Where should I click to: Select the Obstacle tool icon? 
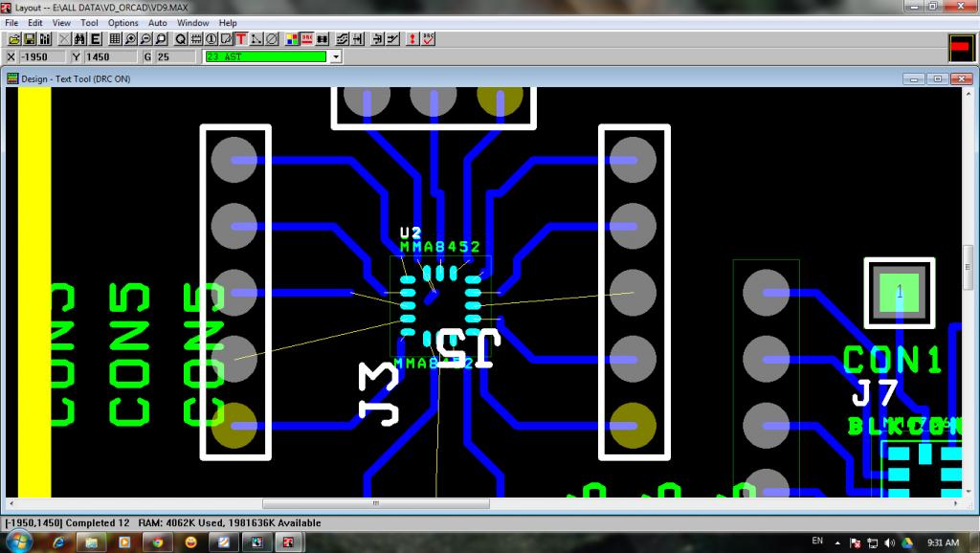[226, 38]
